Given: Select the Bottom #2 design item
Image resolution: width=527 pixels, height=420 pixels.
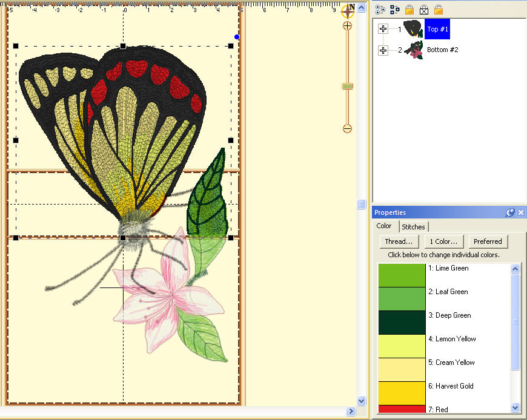Looking at the screenshot, I should coord(442,50).
